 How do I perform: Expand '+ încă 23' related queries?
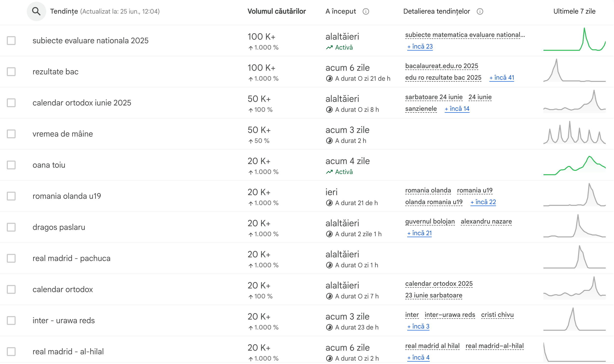click(420, 47)
